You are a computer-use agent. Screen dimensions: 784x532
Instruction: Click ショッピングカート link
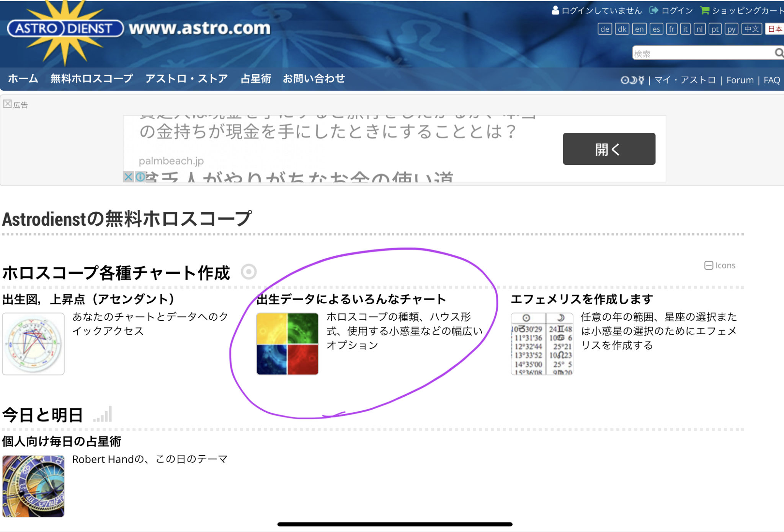point(748,10)
